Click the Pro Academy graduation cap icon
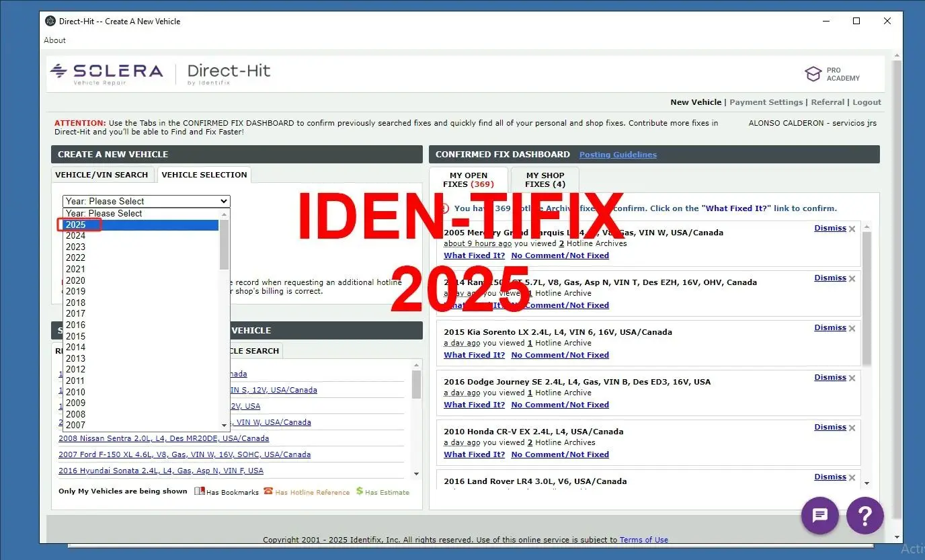 coord(813,74)
